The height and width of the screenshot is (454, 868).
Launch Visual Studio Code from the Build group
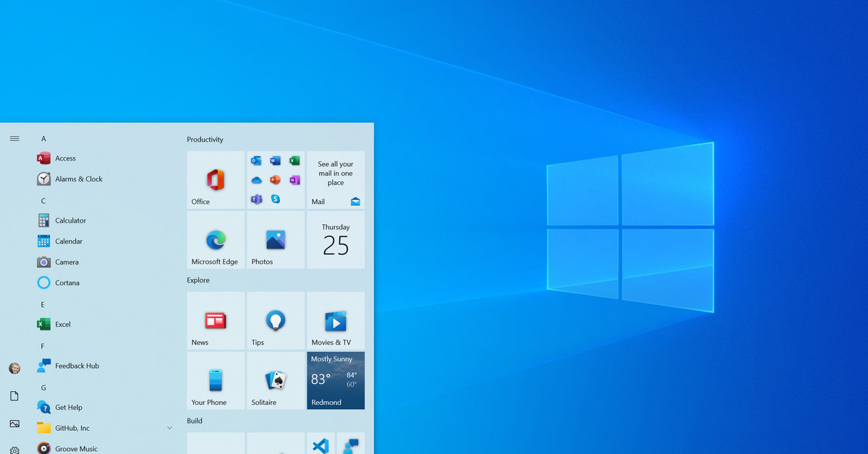pyautogui.click(x=320, y=446)
